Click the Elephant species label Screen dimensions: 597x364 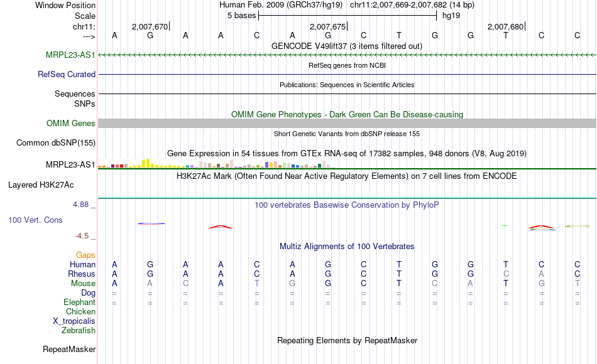79,302
